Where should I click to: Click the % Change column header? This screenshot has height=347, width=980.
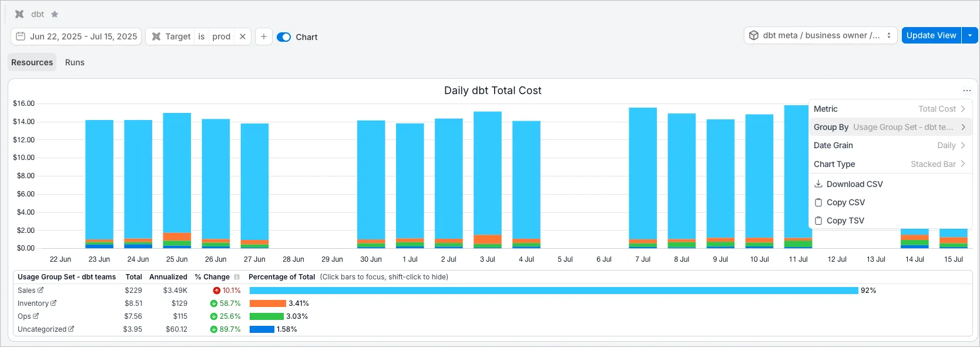(212, 277)
